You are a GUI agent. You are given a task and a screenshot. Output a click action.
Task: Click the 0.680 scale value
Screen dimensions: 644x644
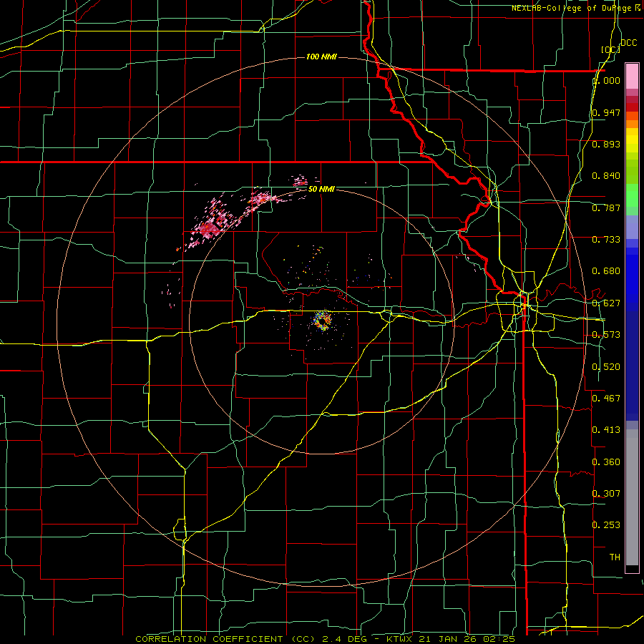(x=606, y=271)
